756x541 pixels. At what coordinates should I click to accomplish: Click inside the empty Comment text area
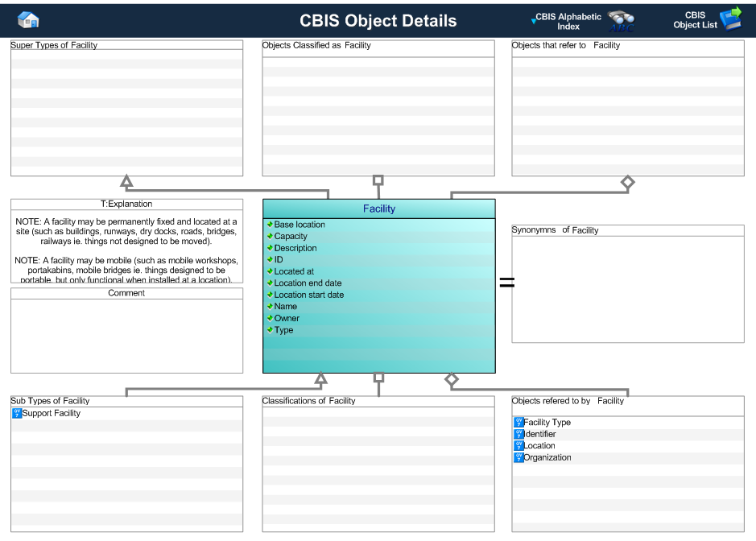click(126, 336)
